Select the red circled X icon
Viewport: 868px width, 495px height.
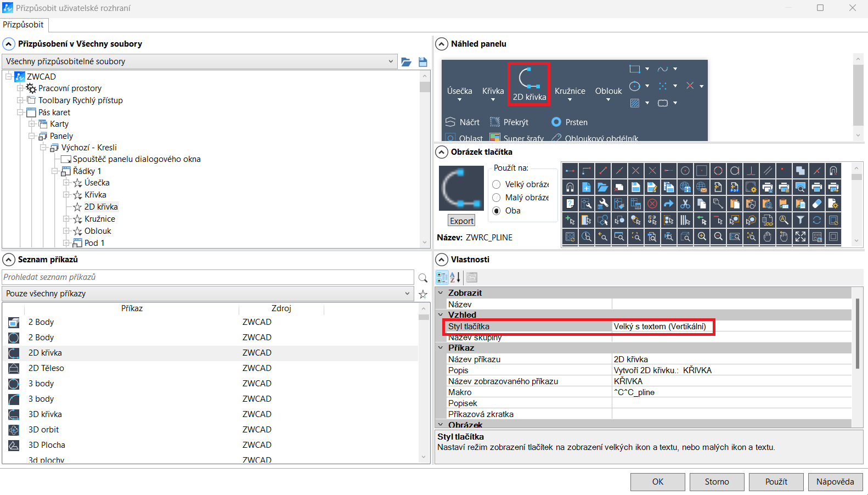[652, 204]
